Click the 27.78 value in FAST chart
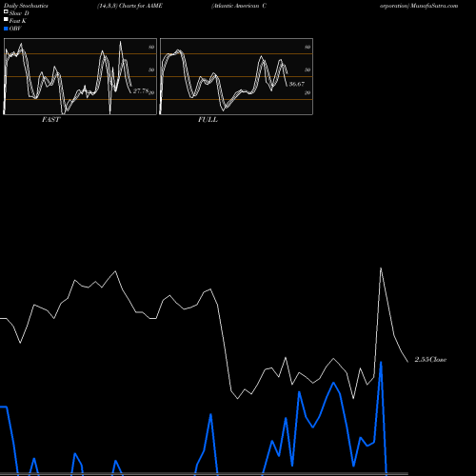Screen dimensions: 476x476 point(141,91)
